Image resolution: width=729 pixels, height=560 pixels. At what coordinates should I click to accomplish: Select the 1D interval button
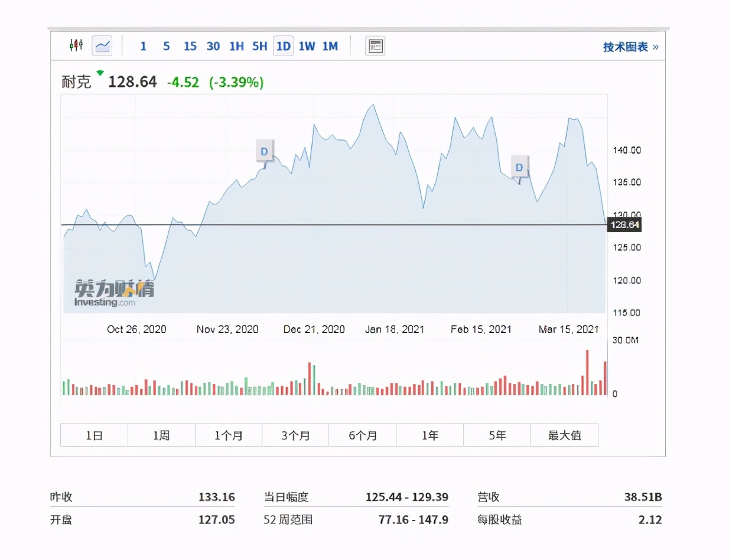284,46
